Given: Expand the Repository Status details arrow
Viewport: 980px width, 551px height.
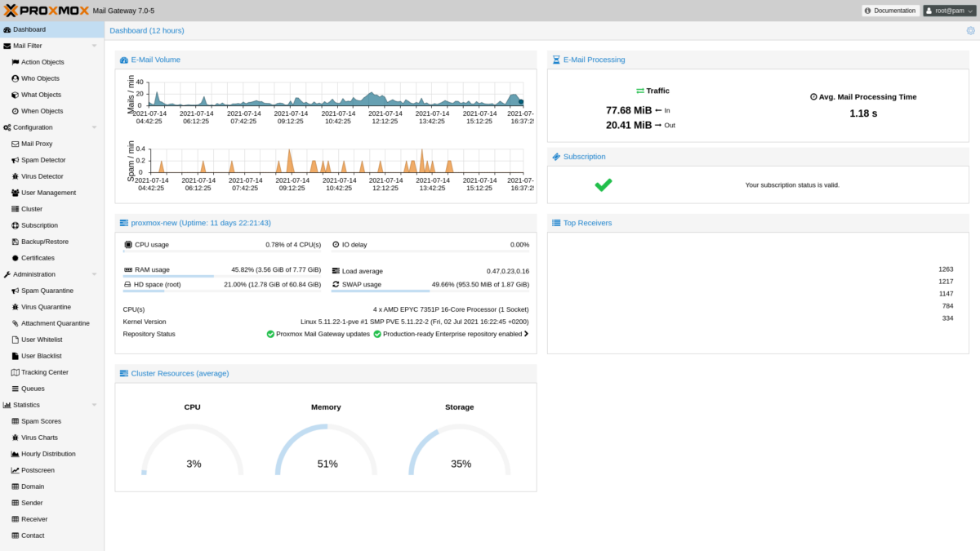Looking at the screenshot, I should click(x=525, y=333).
